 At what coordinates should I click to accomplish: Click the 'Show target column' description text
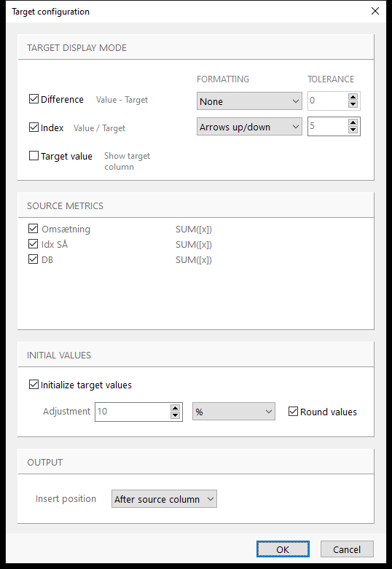[127, 161]
